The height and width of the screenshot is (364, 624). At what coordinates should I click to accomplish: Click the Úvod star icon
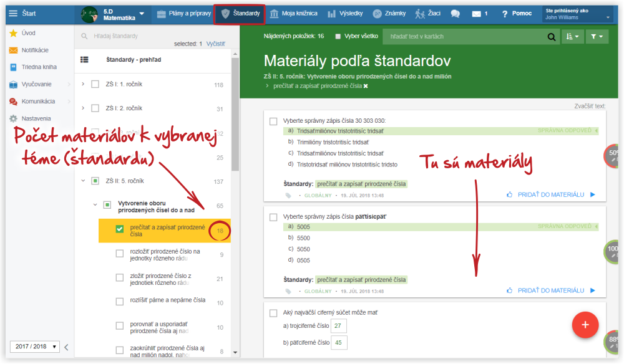14,33
